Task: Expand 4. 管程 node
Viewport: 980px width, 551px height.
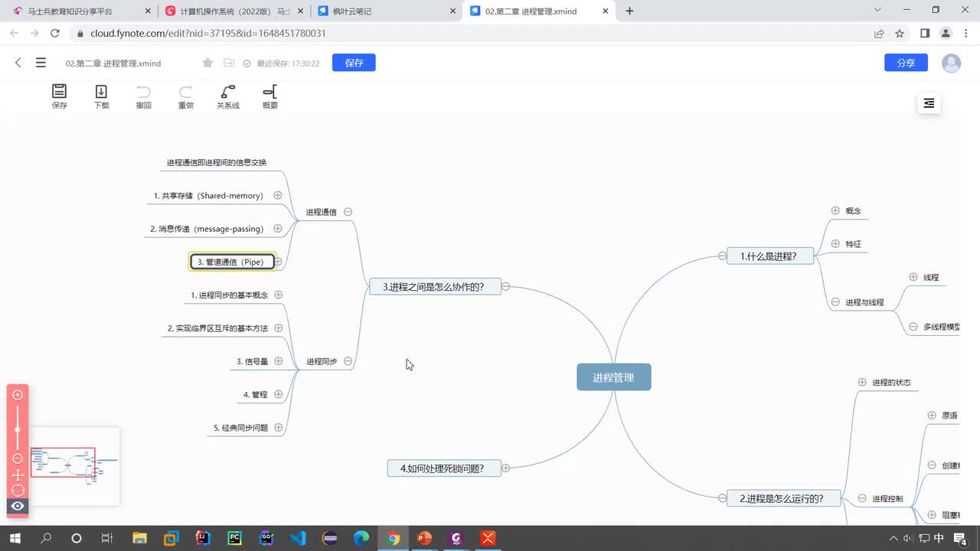Action: click(x=279, y=394)
